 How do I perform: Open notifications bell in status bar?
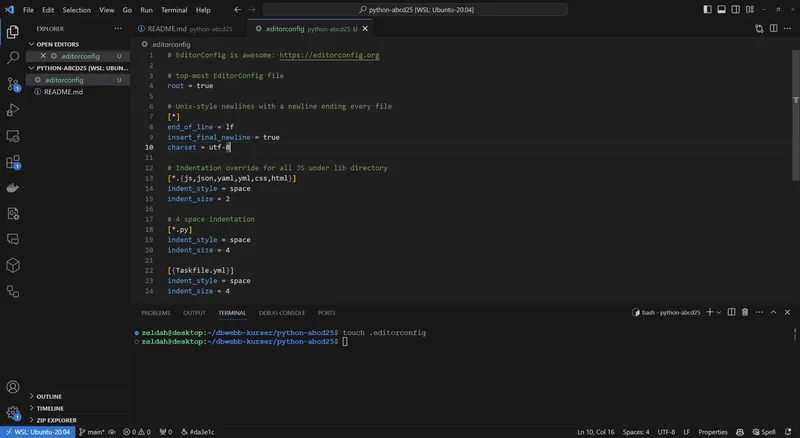click(x=788, y=432)
